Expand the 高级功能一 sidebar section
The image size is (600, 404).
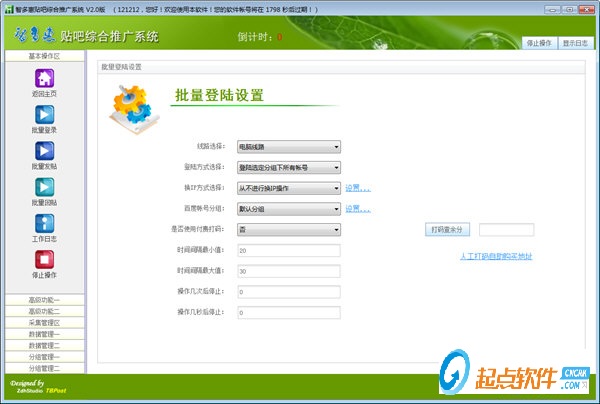click(x=44, y=300)
